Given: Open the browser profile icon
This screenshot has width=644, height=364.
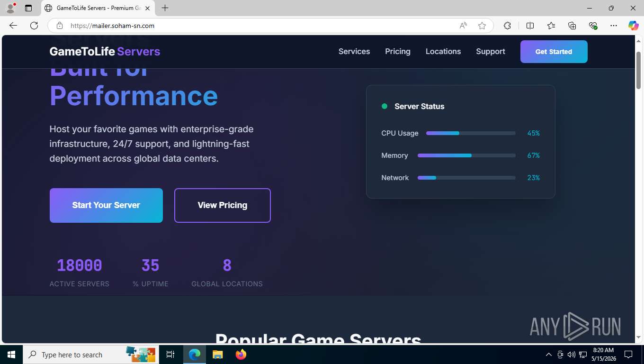Looking at the screenshot, I should pyautogui.click(x=10, y=8).
